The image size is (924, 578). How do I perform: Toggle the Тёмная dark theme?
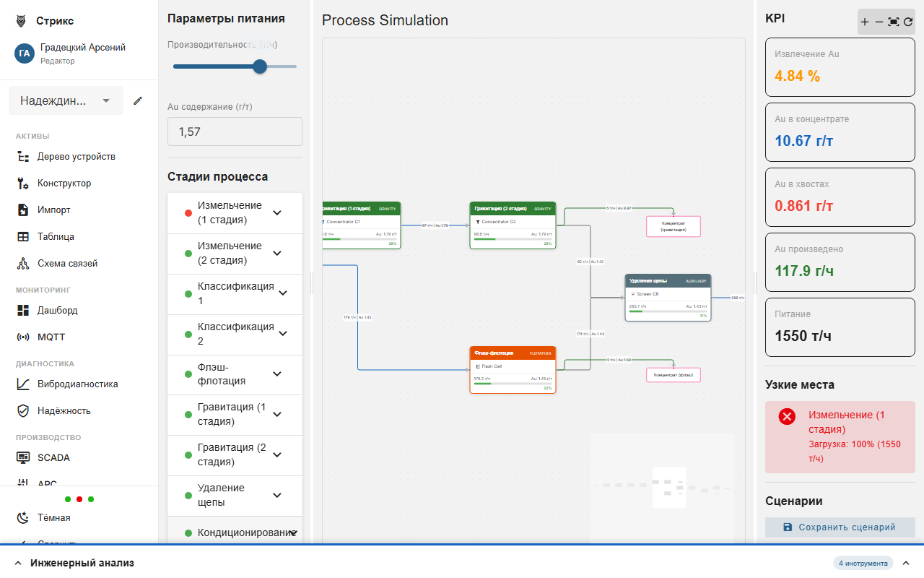coord(53,518)
